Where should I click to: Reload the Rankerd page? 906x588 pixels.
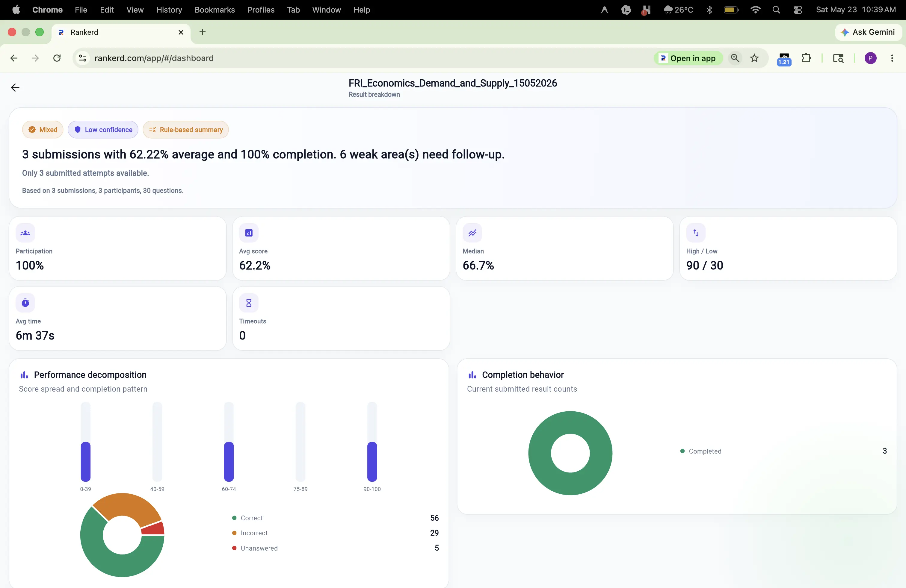(x=57, y=58)
